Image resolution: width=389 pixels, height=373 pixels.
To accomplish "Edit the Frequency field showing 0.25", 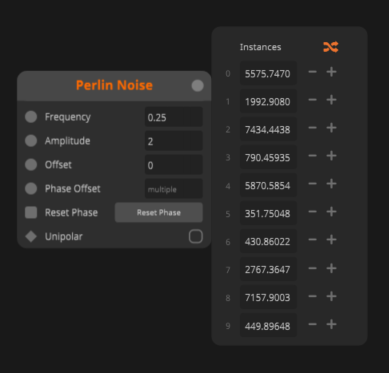I will point(174,117).
